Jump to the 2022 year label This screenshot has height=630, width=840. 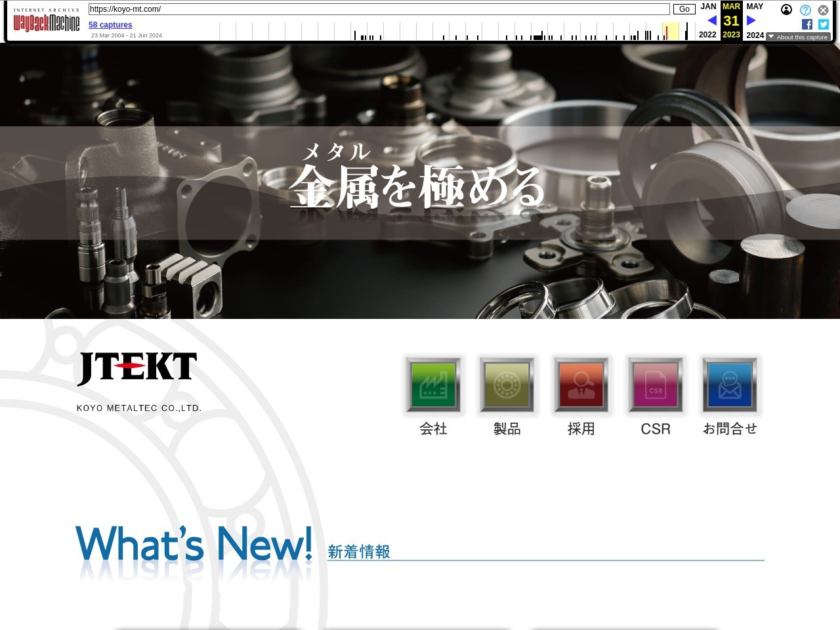pyautogui.click(x=707, y=35)
